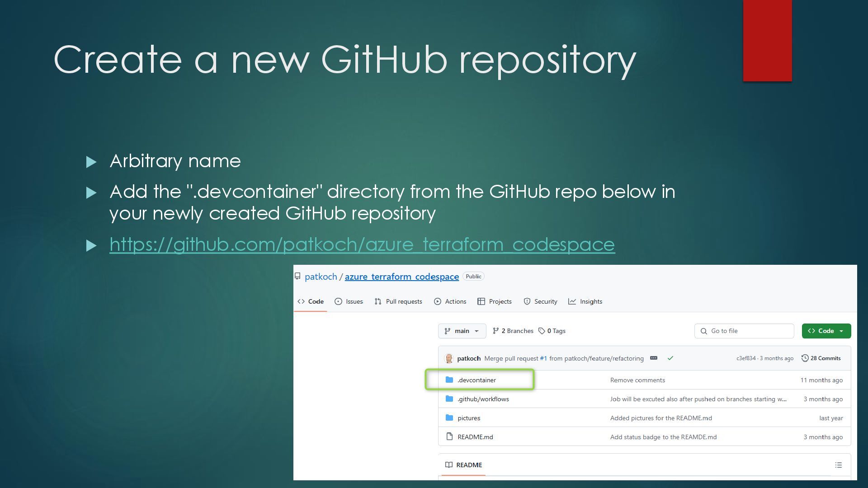
Task: Open the Pull requests tab
Action: tap(398, 301)
